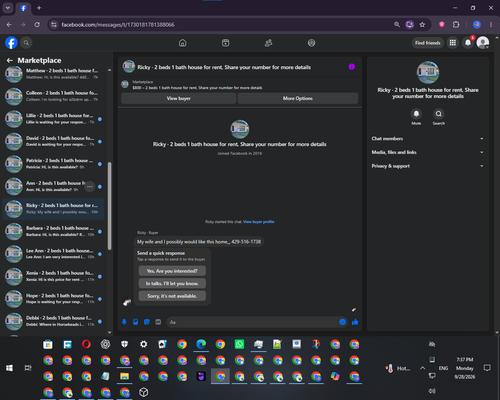Bookmark this page with the star icon
This screenshot has height=400, width=500.
click(422, 25)
